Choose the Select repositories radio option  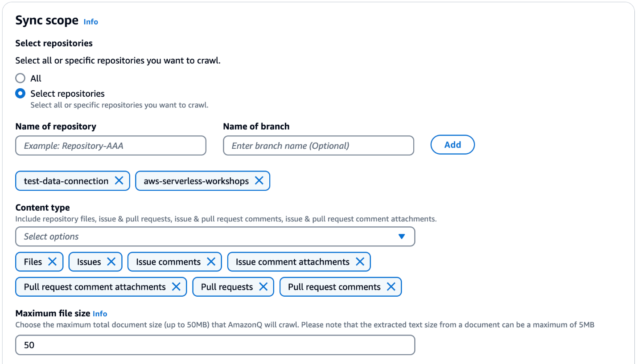click(20, 94)
